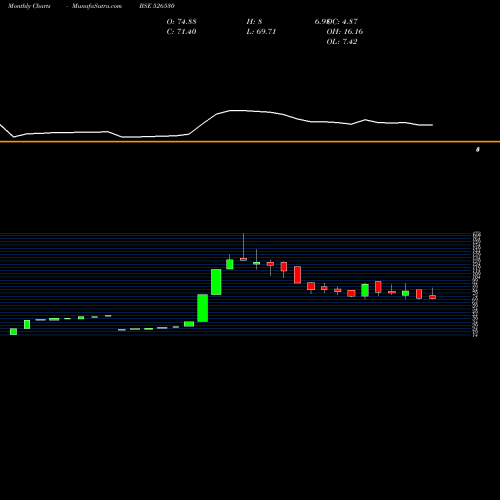Click the candle with the longest upper wick
Viewport: 500px width, 500px height.
click(x=243, y=247)
